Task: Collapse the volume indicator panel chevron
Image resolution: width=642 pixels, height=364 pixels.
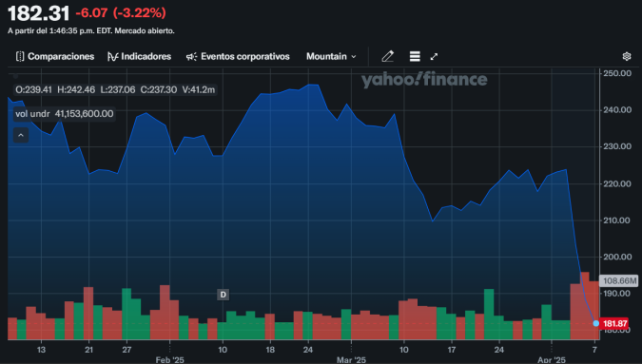Action: pos(21,135)
